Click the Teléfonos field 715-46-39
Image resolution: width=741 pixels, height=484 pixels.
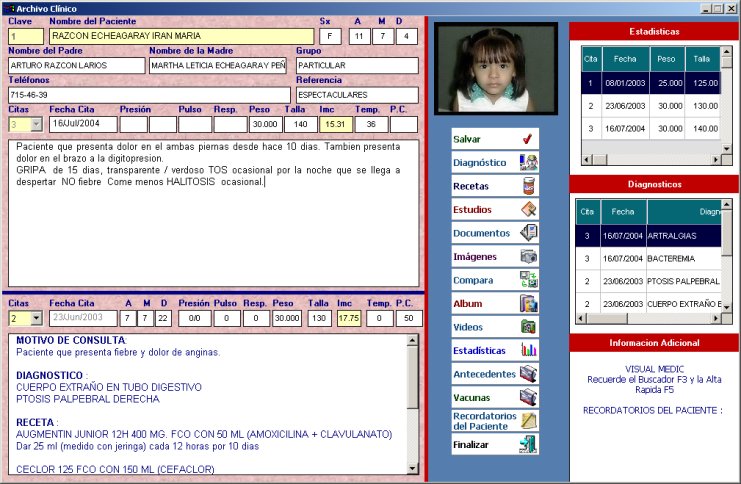[x=149, y=95]
